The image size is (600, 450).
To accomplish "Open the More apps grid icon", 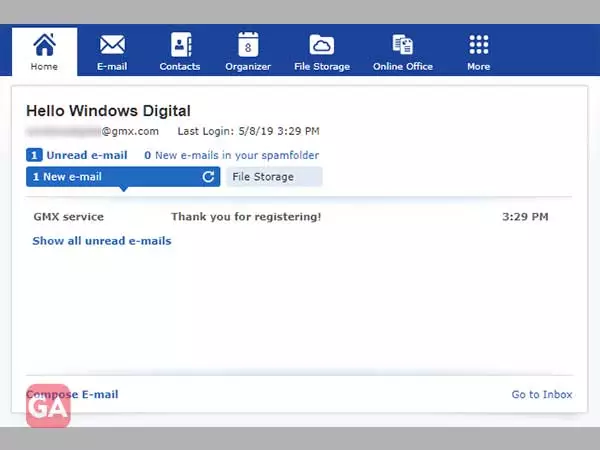I will (x=479, y=45).
